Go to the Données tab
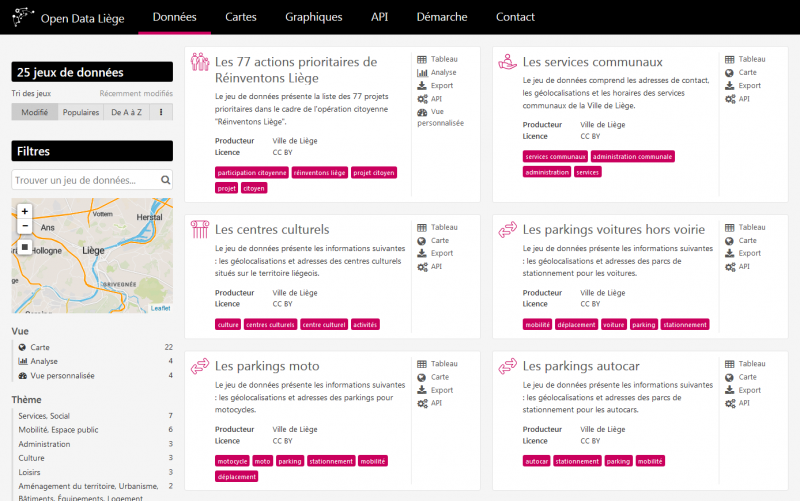 174,17
